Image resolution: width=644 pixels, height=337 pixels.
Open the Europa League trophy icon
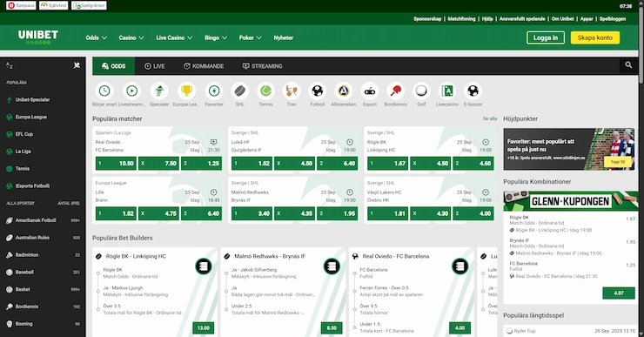pyautogui.click(x=186, y=91)
